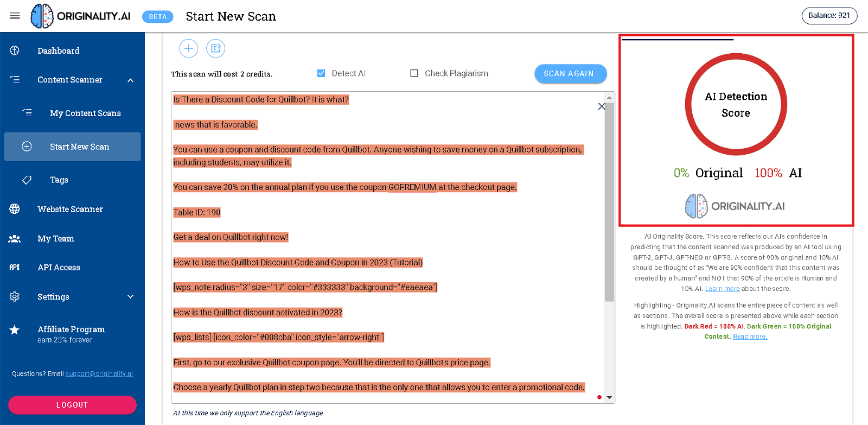The image size is (868, 425).
Task: Click the 'Table ID: 190' highlighted line
Action: click(197, 212)
